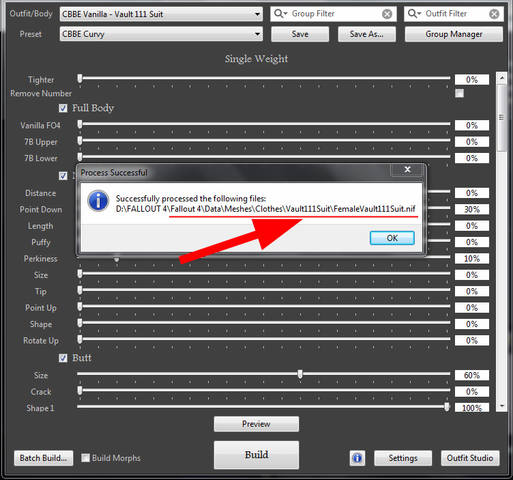Click the scrollbar up arrow
The image size is (513, 480).
click(x=502, y=78)
